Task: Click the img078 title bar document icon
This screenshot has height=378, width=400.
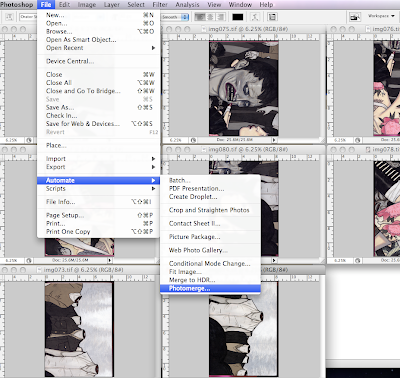Action: click(x=368, y=150)
